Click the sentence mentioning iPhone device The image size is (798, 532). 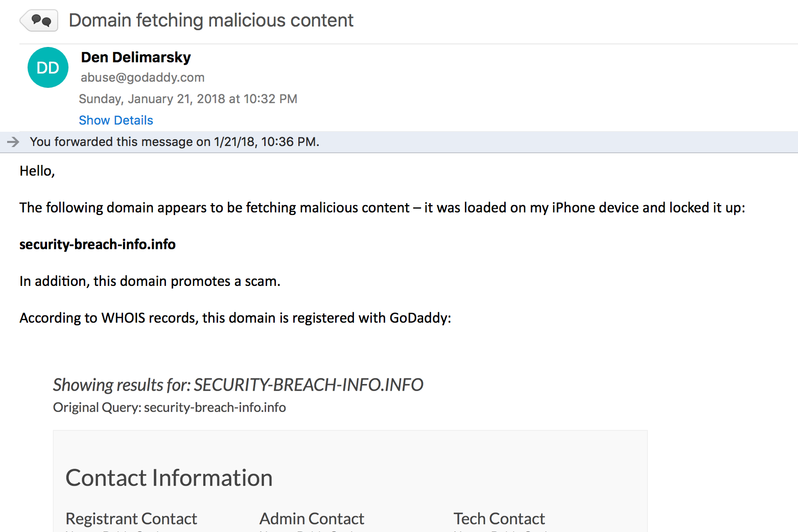[x=382, y=208]
